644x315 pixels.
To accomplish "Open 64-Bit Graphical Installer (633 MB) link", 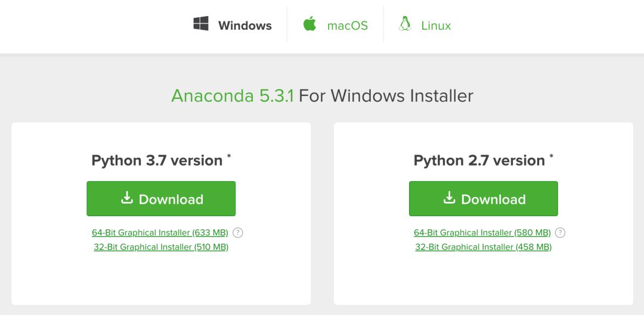I will [160, 233].
